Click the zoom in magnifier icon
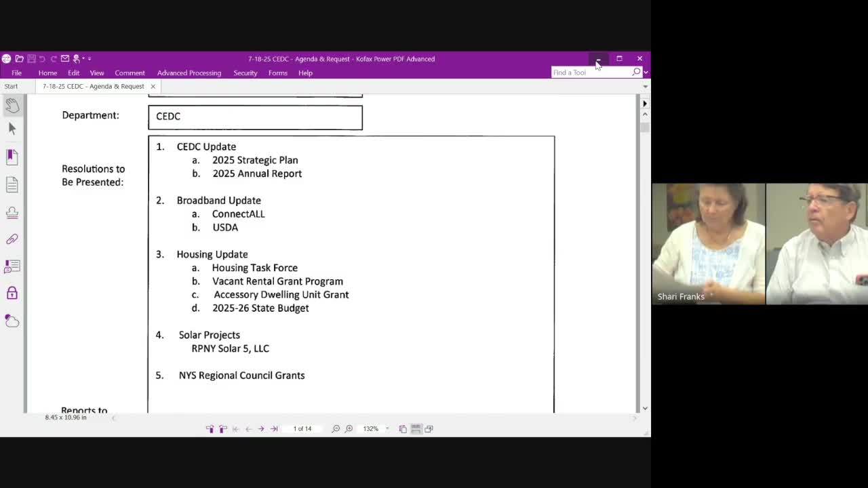868x488 pixels. tap(349, 429)
